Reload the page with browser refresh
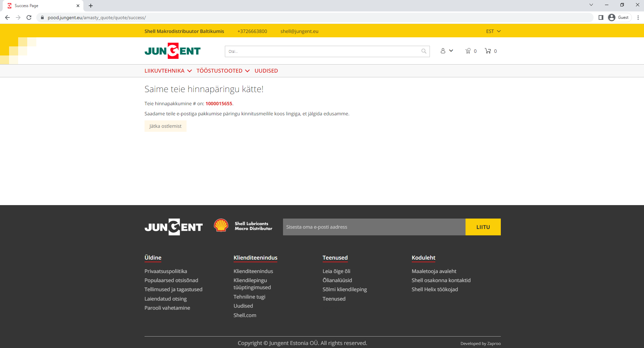The height and width of the screenshot is (348, 644). [29, 17]
